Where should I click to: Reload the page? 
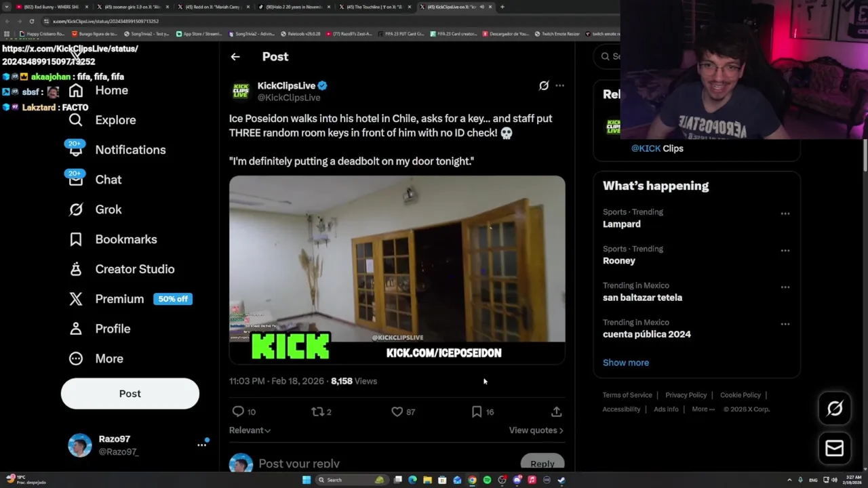tap(31, 21)
